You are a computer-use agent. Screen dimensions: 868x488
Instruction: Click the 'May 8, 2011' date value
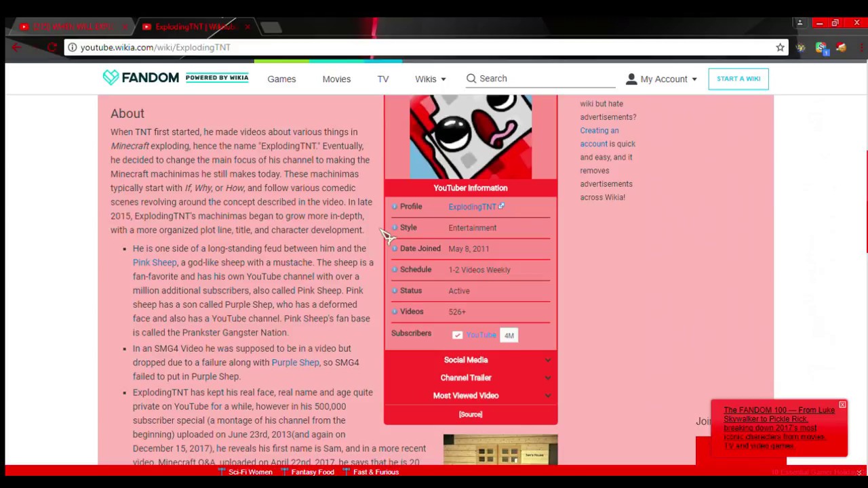(469, 249)
